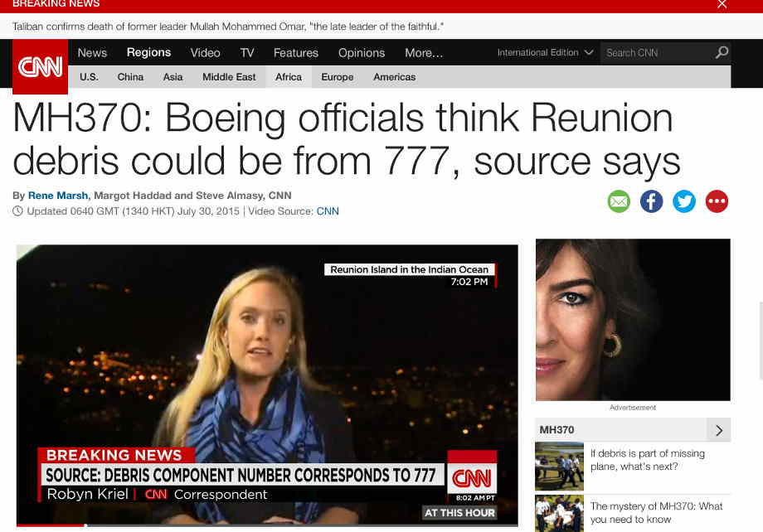The height and width of the screenshot is (532, 763).
Task: Share article via green email icon
Action: pyautogui.click(x=619, y=201)
